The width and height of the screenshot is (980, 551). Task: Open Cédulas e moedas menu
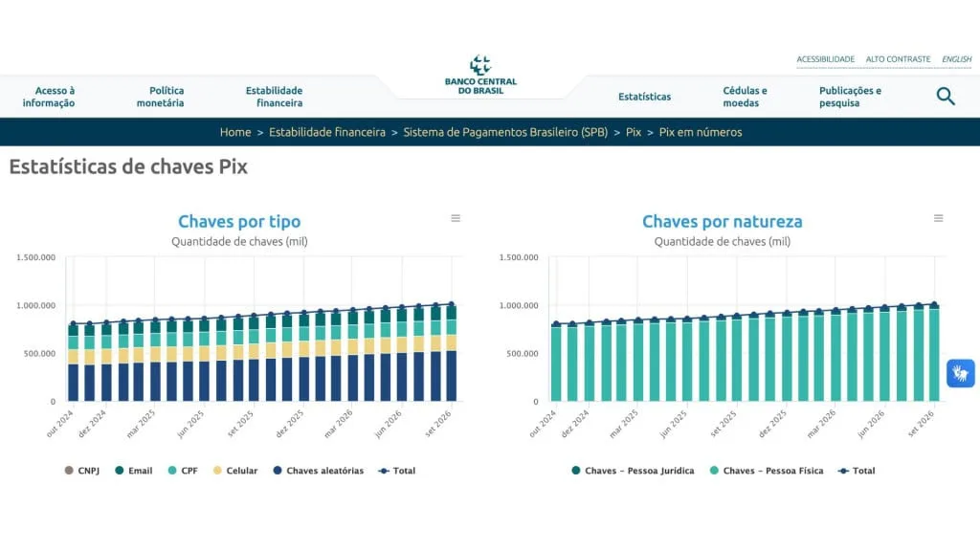point(745,97)
